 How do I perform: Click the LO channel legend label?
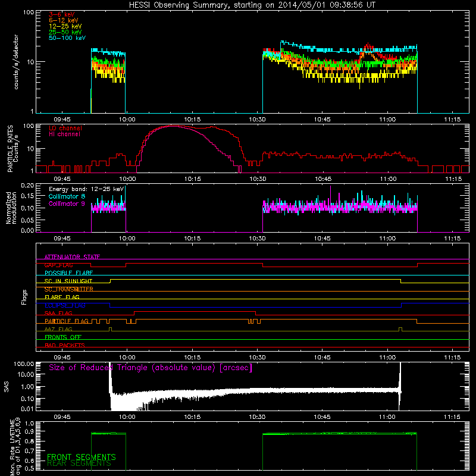click(x=65, y=128)
